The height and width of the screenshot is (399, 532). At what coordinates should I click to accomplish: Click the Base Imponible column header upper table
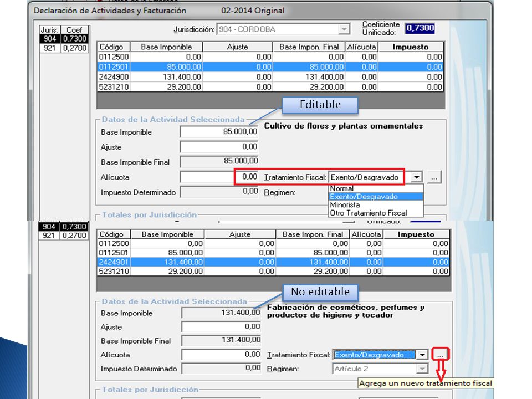tap(167, 47)
